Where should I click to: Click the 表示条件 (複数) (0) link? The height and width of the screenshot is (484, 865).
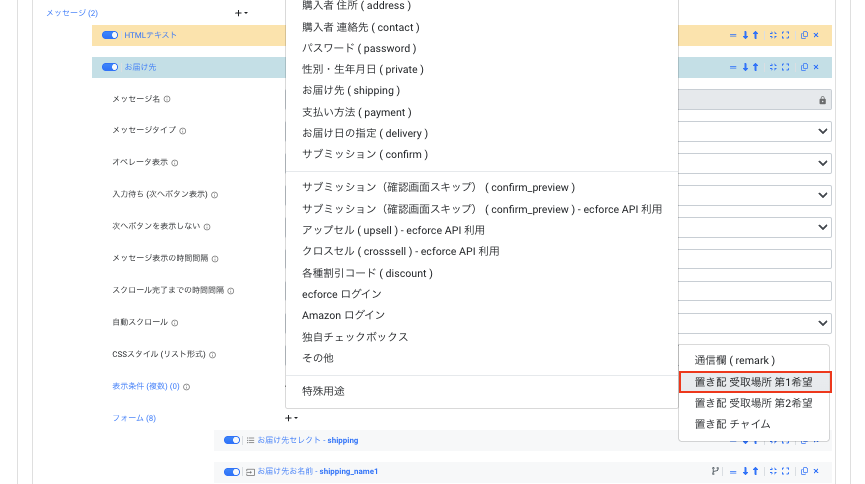145,386
